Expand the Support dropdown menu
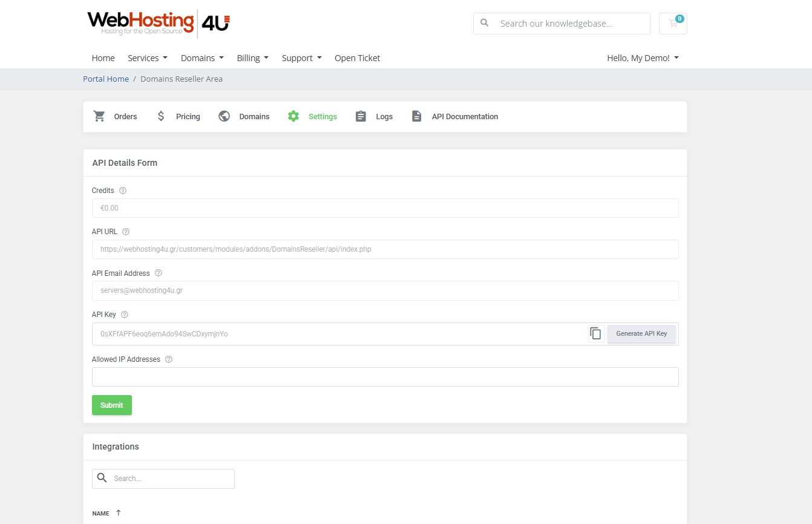The image size is (812, 524). [x=301, y=58]
